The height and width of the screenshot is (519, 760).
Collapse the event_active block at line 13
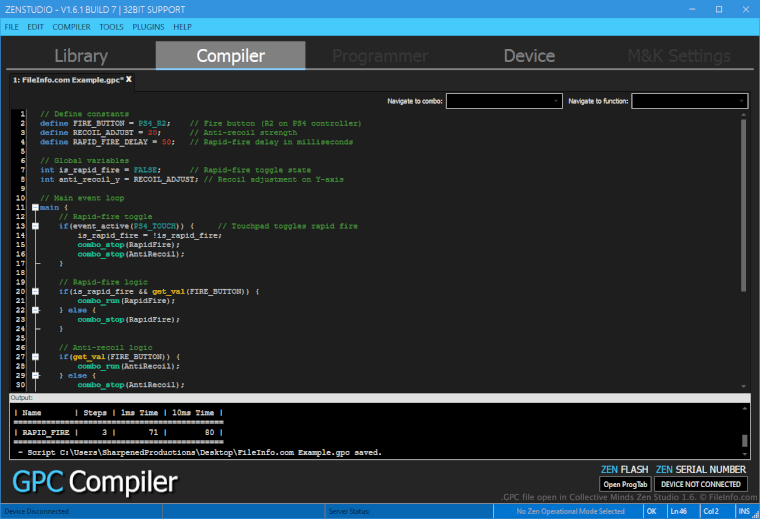[x=35, y=227]
